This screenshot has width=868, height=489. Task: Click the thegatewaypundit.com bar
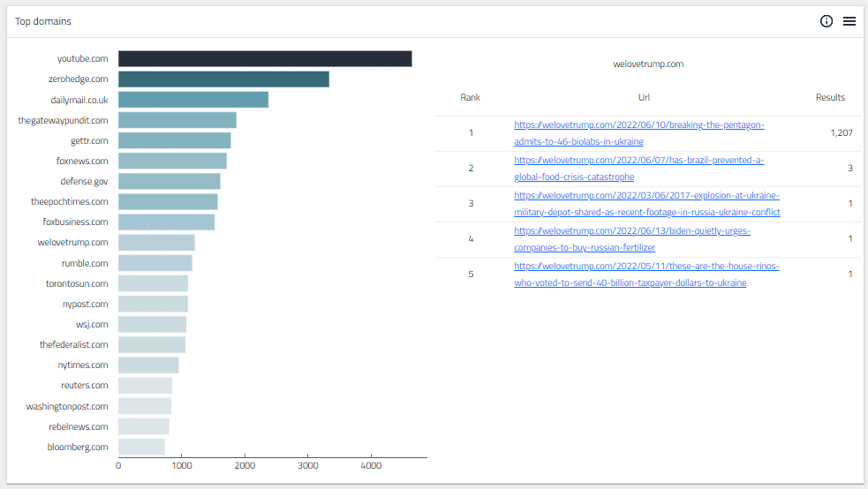(x=177, y=120)
